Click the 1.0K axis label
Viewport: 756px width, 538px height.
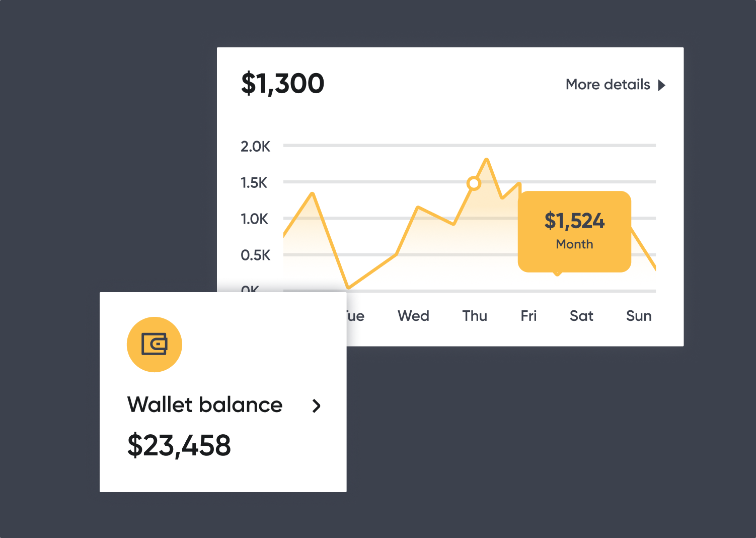[x=254, y=219]
